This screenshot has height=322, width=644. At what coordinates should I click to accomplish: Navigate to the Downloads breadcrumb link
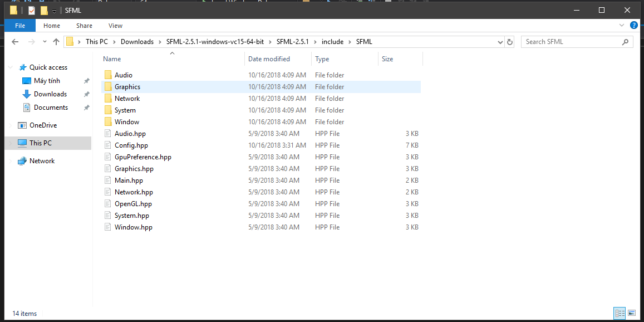click(x=137, y=41)
